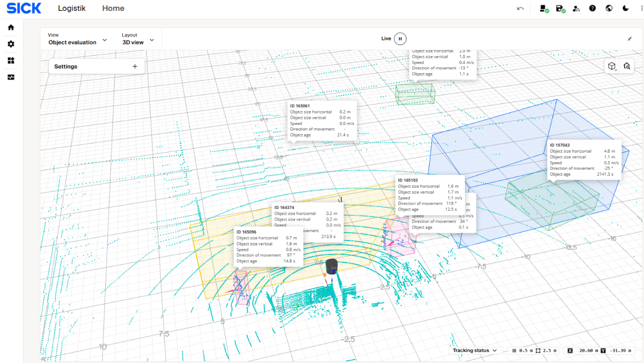Reset camera with home zoom icon
Viewport: 644px width, 363px height.
click(627, 66)
